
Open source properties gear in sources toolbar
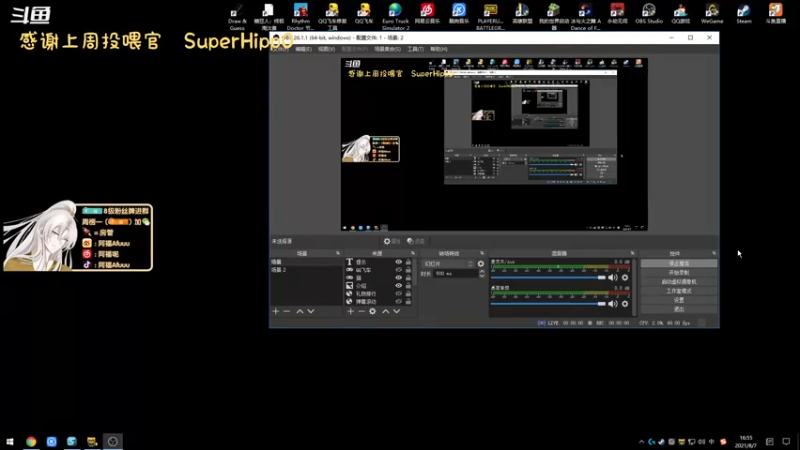coord(372,311)
